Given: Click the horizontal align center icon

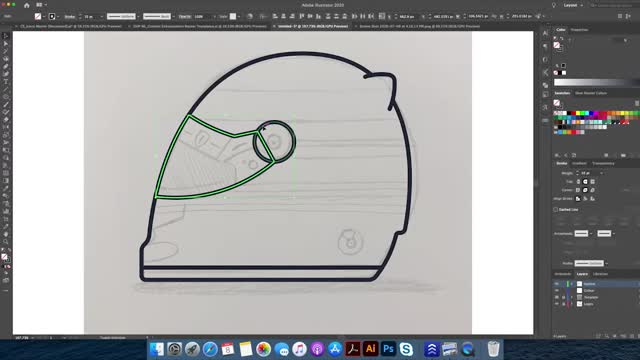Looking at the screenshot, I should click(284, 16).
